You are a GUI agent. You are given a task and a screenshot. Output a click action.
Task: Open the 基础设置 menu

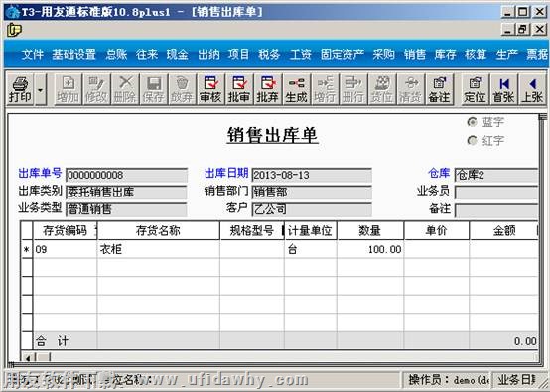pos(74,54)
